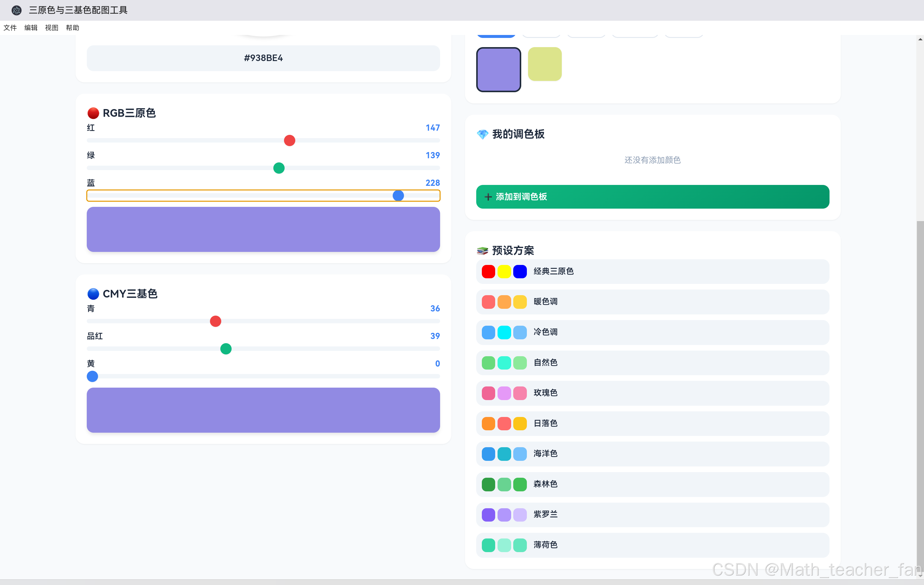Apply the 自然色 preset

(x=652, y=363)
